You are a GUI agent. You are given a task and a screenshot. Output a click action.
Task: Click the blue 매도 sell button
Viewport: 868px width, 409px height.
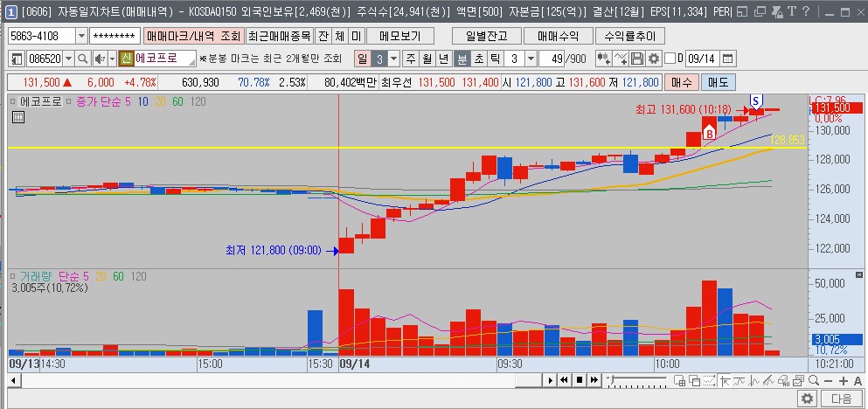(x=719, y=83)
